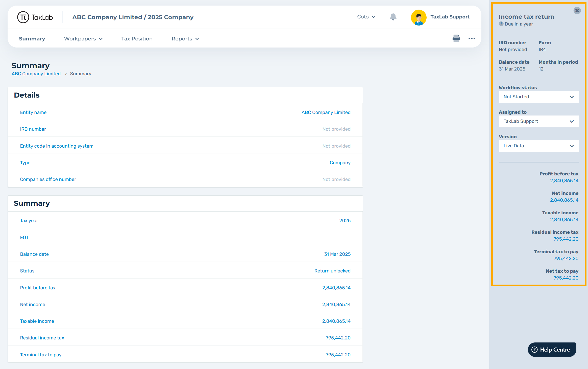This screenshot has width=588, height=369.
Task: Click the ABC Company Limited breadcrumb link
Action: click(x=36, y=74)
